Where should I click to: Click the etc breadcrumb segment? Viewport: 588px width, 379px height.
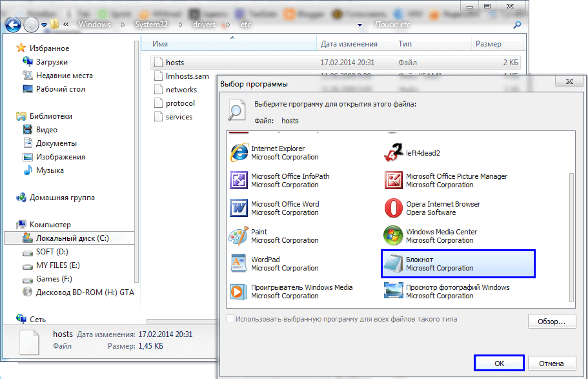click(246, 25)
